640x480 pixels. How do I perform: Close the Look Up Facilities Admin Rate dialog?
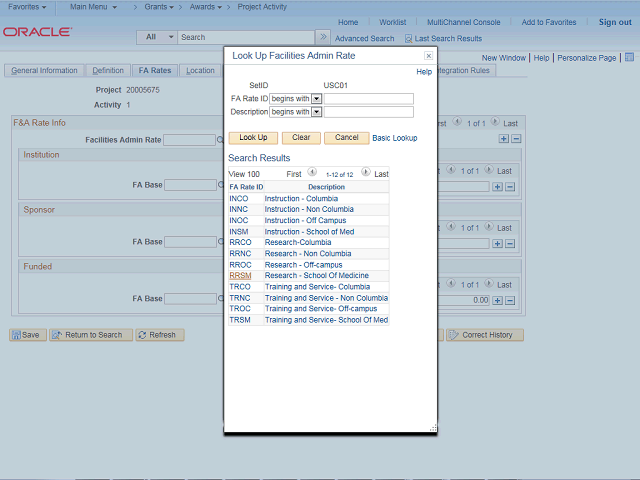pyautogui.click(x=428, y=56)
